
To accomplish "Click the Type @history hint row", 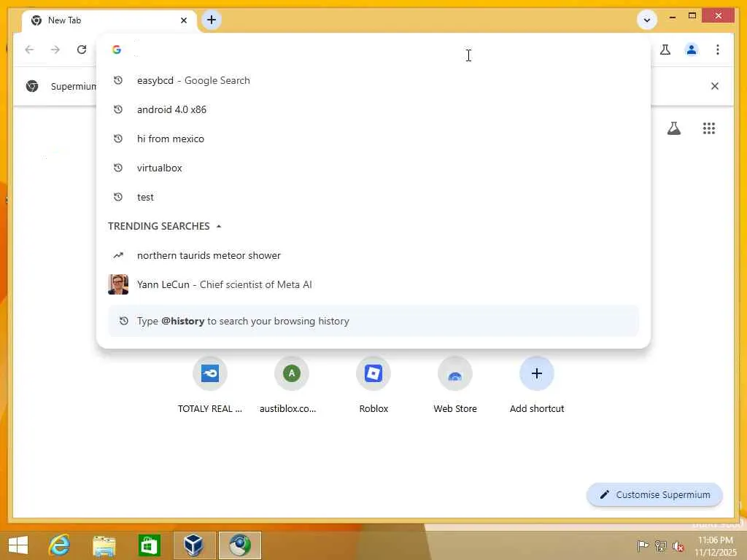I will point(373,321).
